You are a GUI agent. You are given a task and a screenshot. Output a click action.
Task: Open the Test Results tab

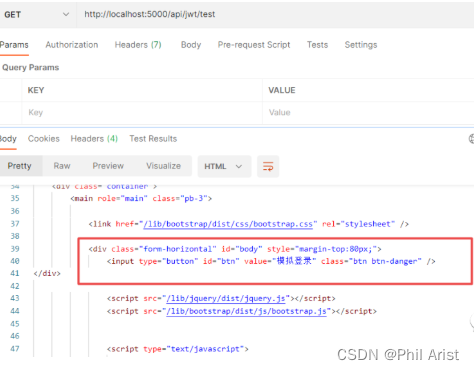(x=153, y=139)
